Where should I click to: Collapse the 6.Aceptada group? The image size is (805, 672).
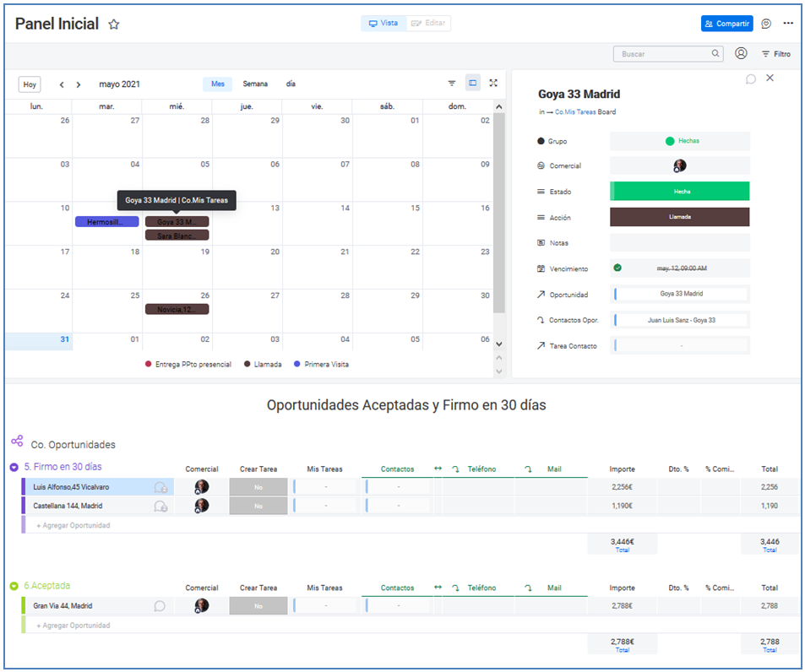[14, 586]
